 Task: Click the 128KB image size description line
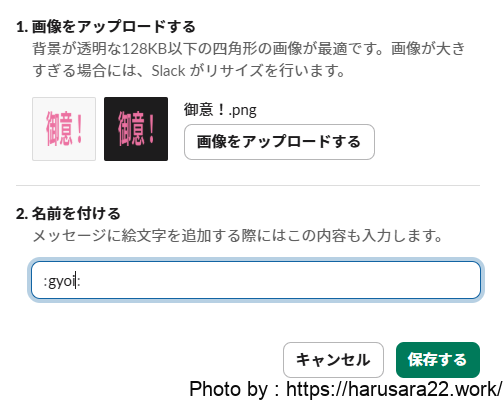248,49
